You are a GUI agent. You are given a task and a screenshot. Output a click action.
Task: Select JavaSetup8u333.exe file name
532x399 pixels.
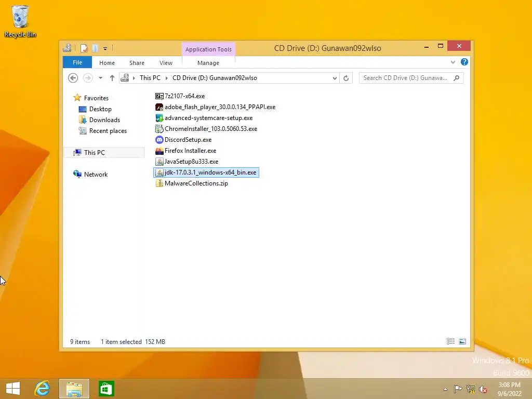click(191, 162)
